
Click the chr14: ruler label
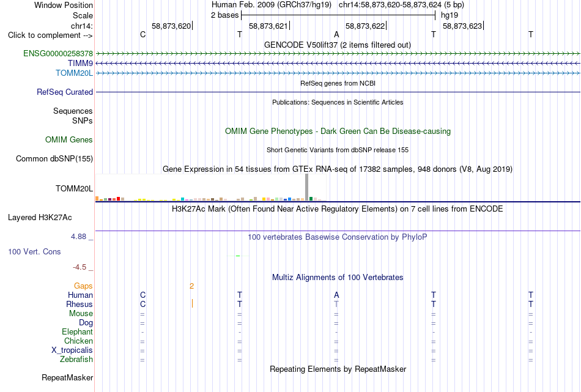(x=82, y=26)
